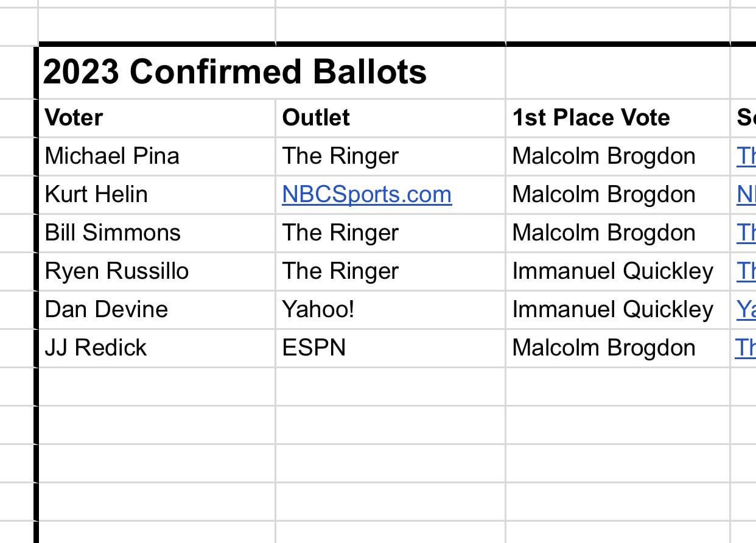Viewport: 756px width, 543px height.
Task: Select the 2023 Confirmed Ballots title cell
Action: tap(234, 72)
